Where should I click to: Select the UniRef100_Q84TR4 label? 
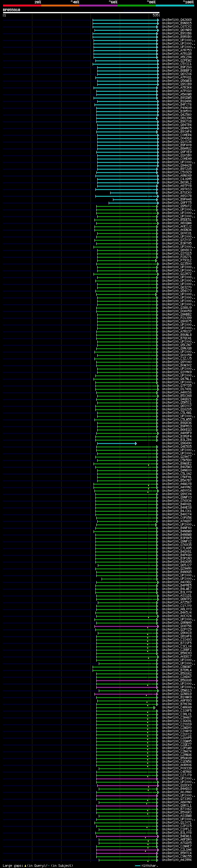point(176,125)
